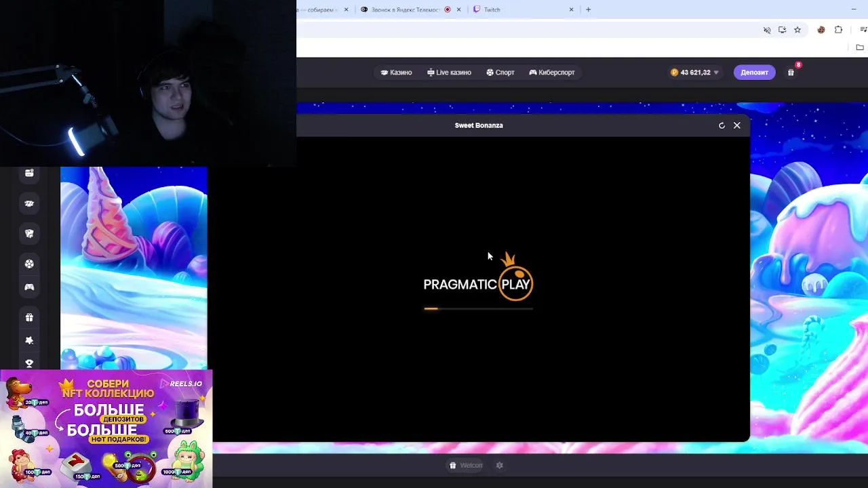
Task: Bookmark this page with the star icon
Action: [x=797, y=30]
